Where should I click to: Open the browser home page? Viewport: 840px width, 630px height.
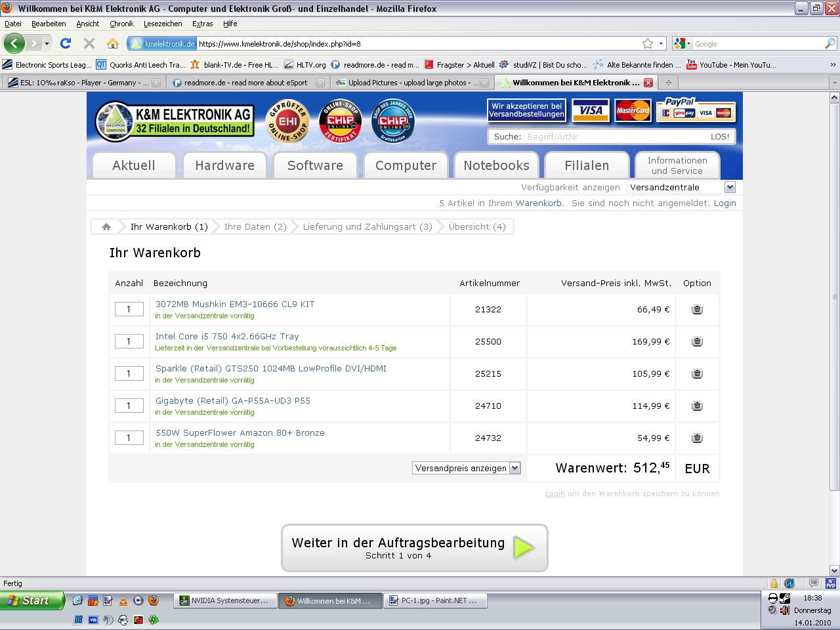[x=113, y=43]
